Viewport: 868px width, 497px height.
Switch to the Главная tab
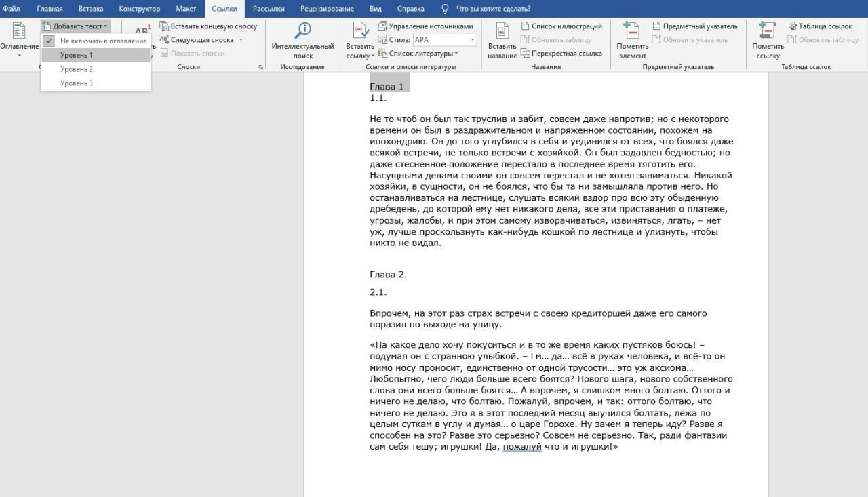point(50,9)
